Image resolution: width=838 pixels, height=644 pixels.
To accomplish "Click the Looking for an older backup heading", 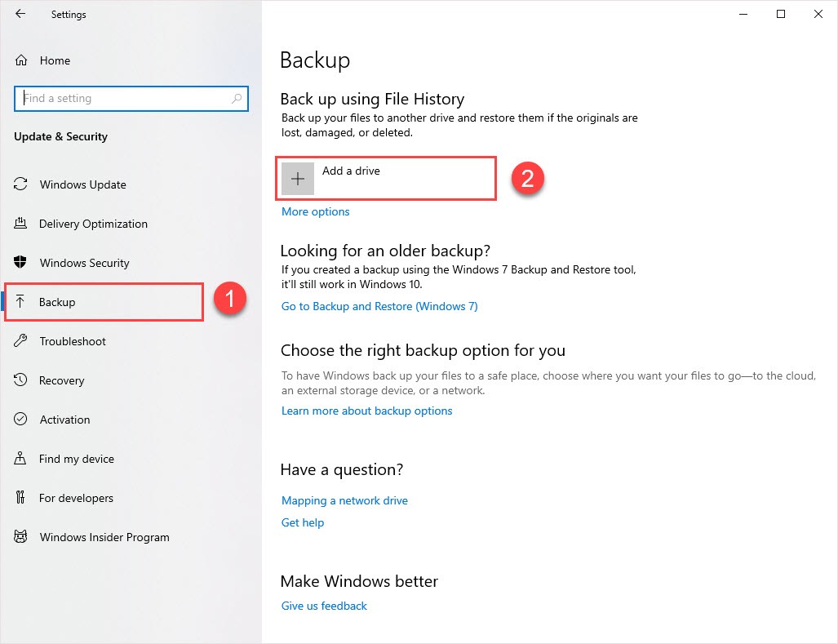I will (385, 251).
